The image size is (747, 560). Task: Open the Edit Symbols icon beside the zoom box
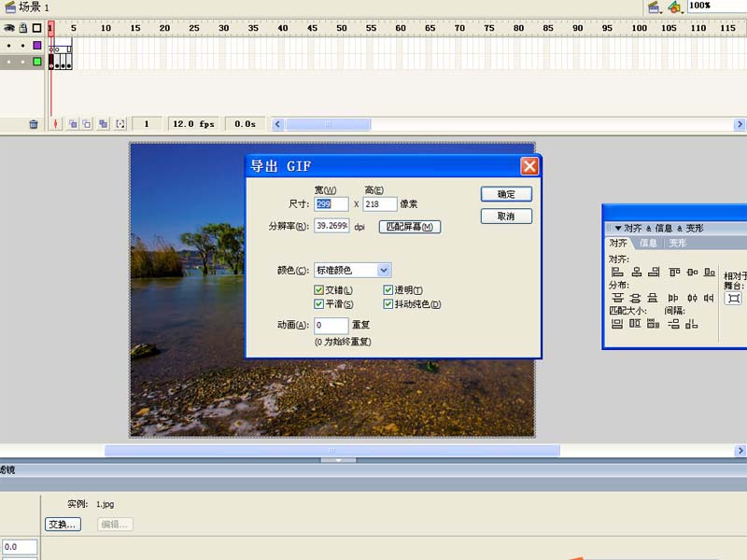tap(674, 7)
